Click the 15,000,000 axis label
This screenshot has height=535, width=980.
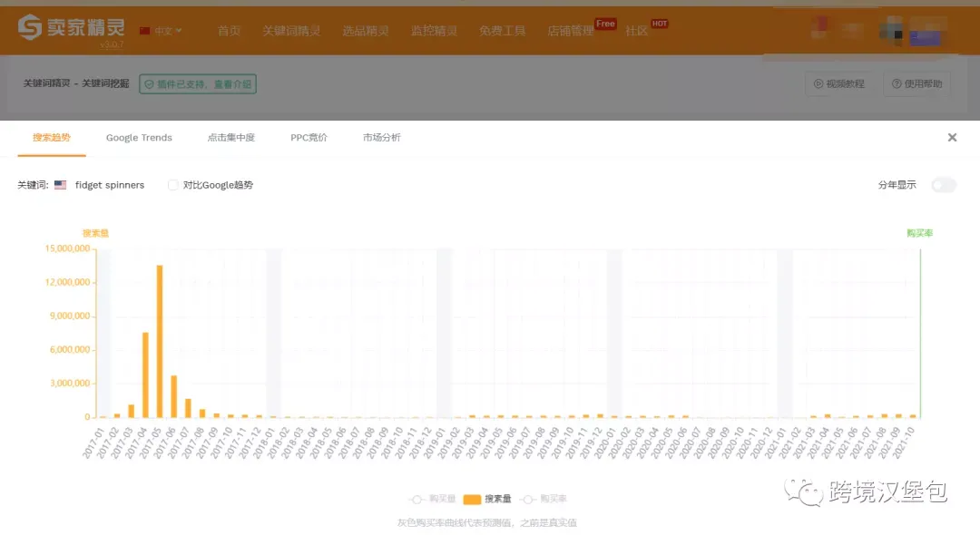click(67, 248)
